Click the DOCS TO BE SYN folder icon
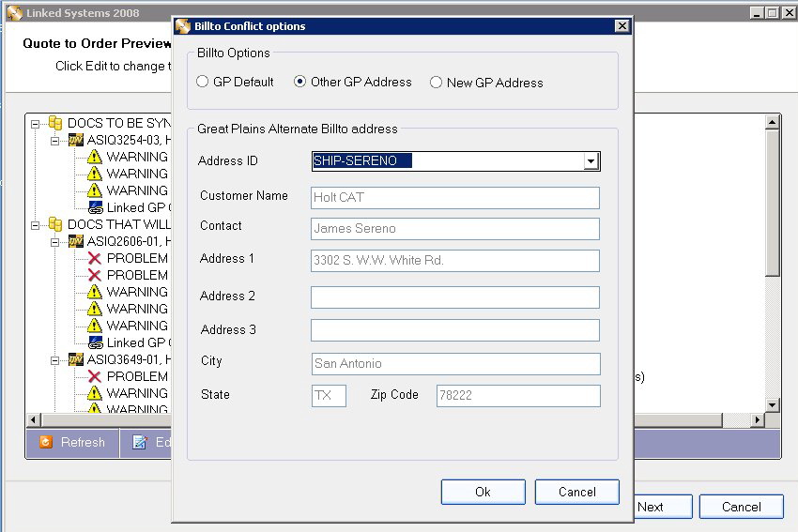Image resolution: width=798 pixels, height=532 pixels. (55, 123)
